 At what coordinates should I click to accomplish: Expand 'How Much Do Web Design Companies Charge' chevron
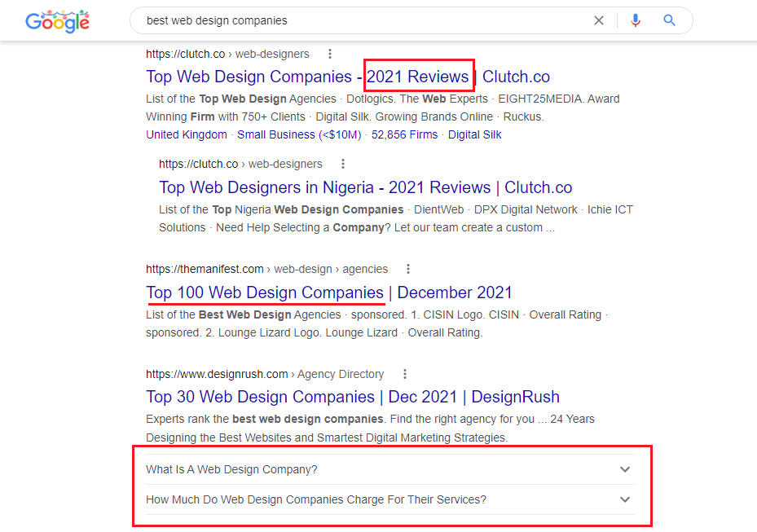tap(625, 499)
